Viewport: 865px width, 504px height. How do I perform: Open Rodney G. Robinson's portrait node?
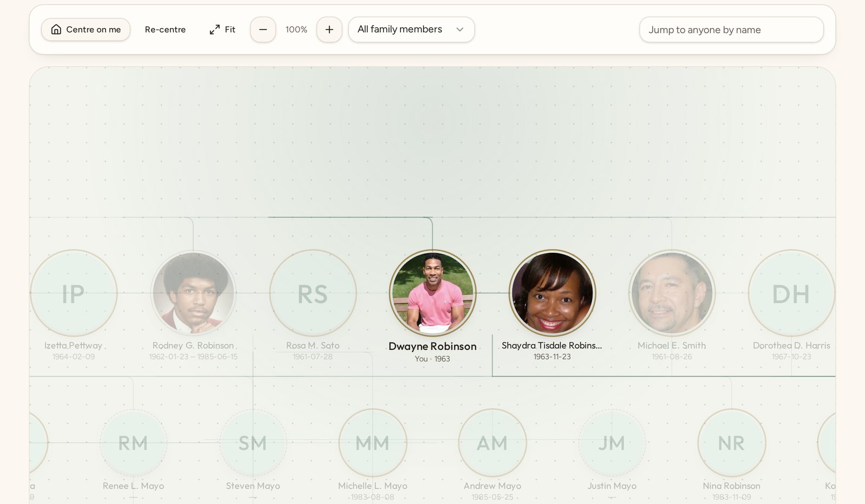193,293
